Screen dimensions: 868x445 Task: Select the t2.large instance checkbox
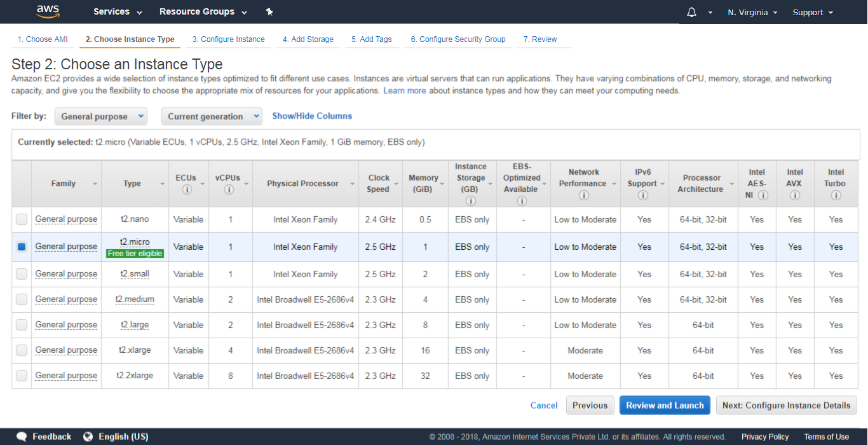[22, 325]
